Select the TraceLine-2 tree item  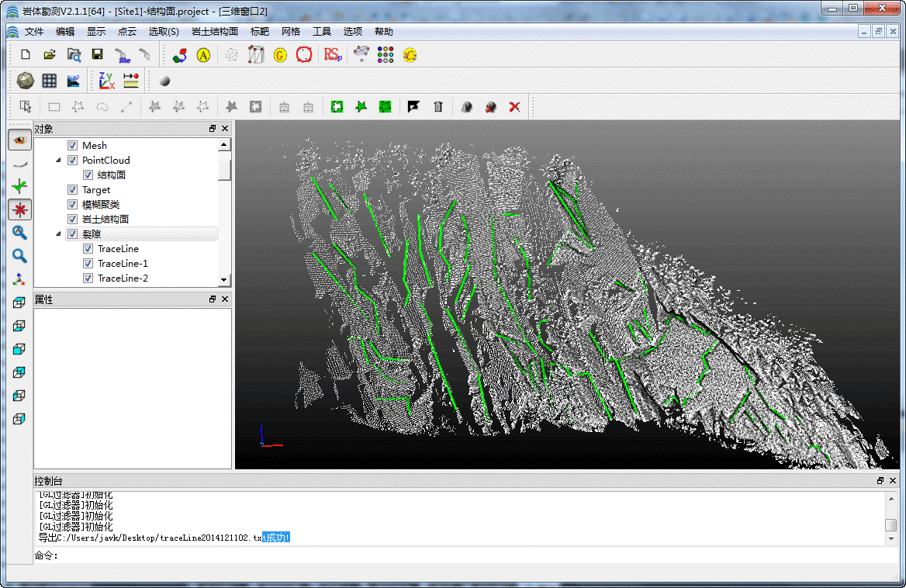coord(123,278)
